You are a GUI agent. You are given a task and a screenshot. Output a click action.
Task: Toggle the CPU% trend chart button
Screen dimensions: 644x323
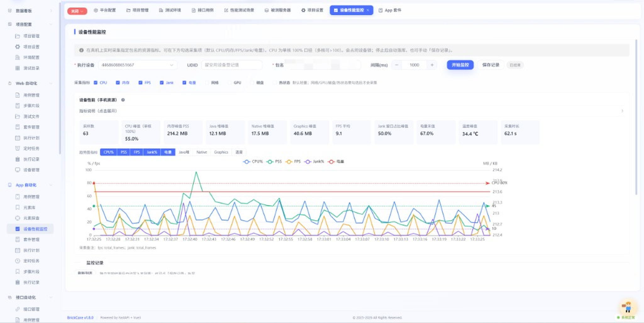point(108,152)
